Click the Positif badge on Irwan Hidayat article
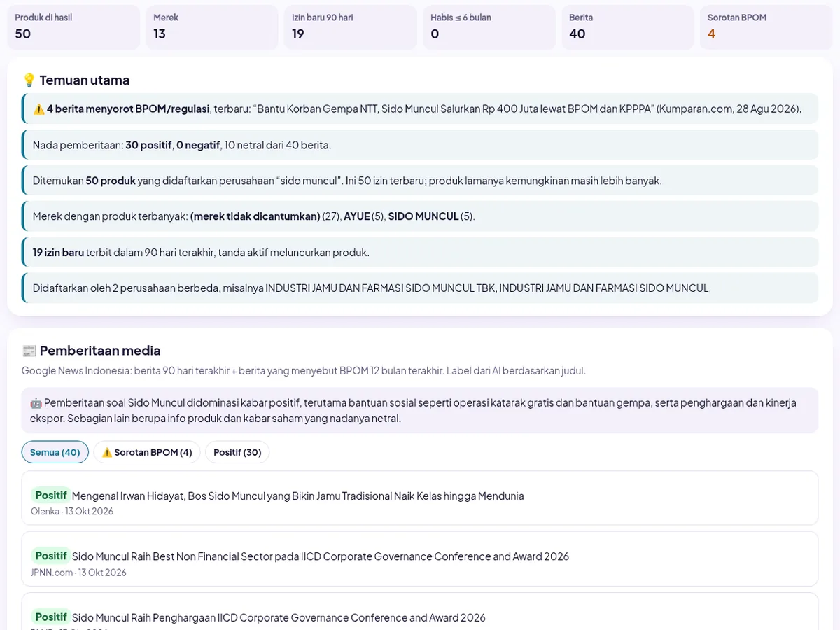 51,496
